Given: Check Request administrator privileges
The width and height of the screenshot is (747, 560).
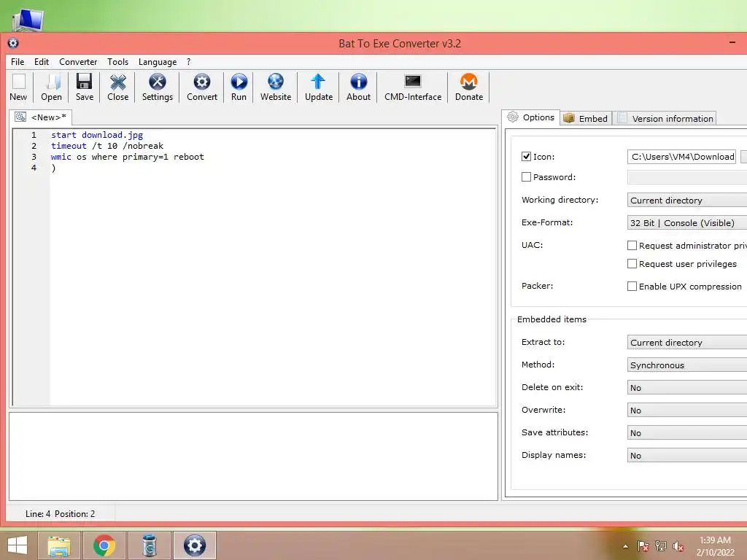Looking at the screenshot, I should 632,246.
